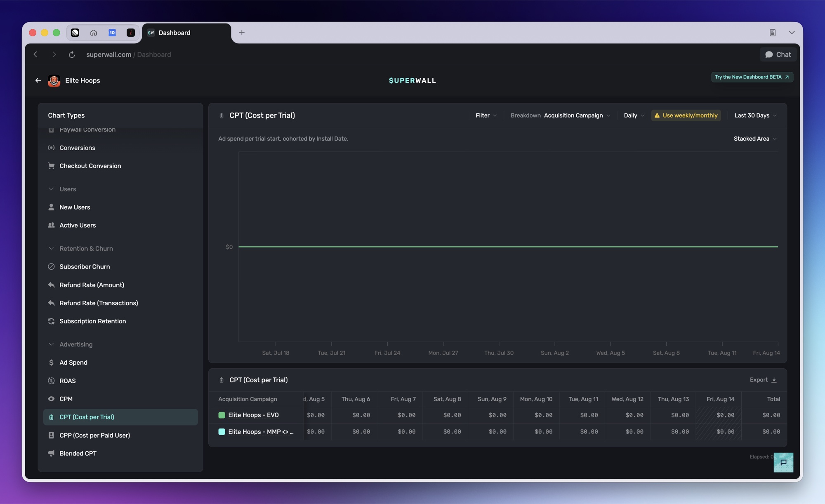Image resolution: width=825 pixels, height=504 pixels.
Task: Click the Fri, Aug 14 column header
Action: point(720,399)
